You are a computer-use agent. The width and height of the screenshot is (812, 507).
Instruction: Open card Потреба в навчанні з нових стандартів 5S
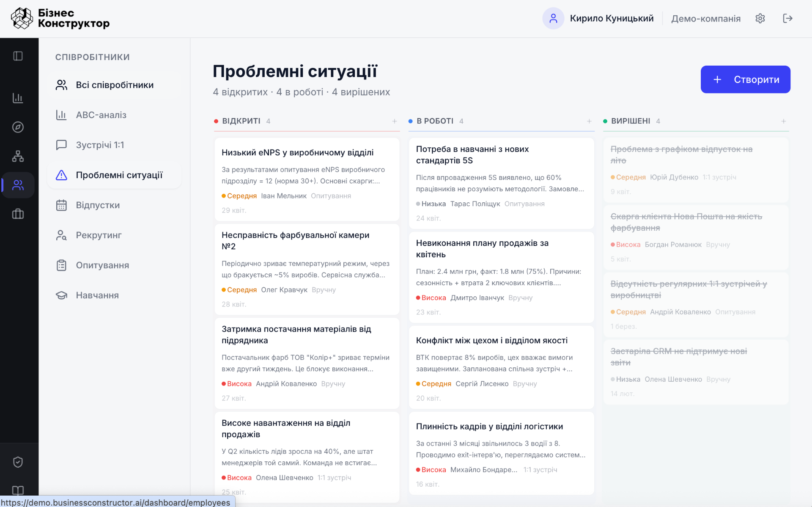pos(501,183)
